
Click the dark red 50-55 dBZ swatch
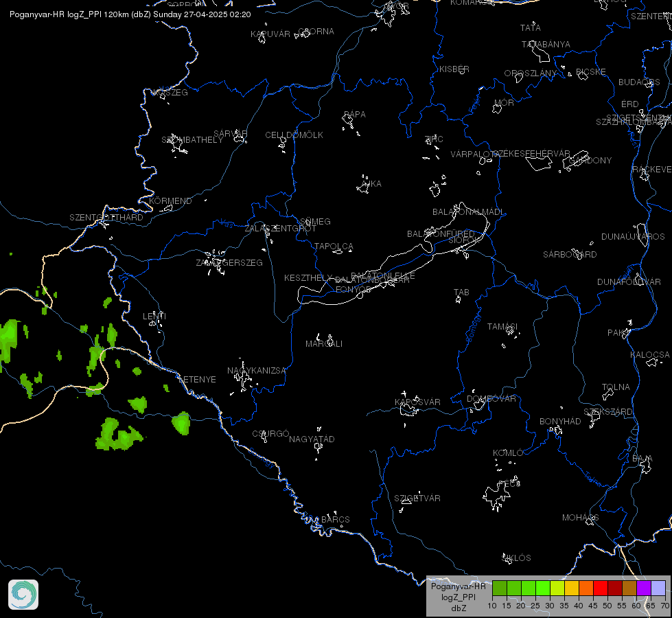pos(615,588)
